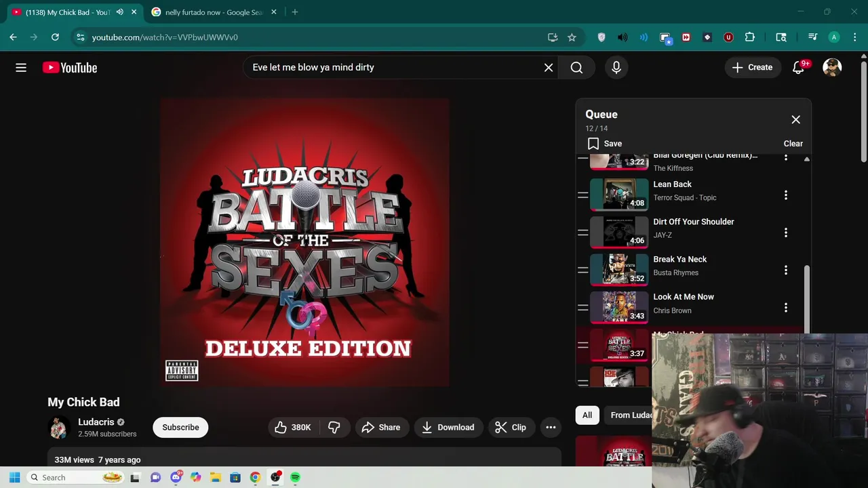Click the Battle of the Sexes video player

[305, 243]
